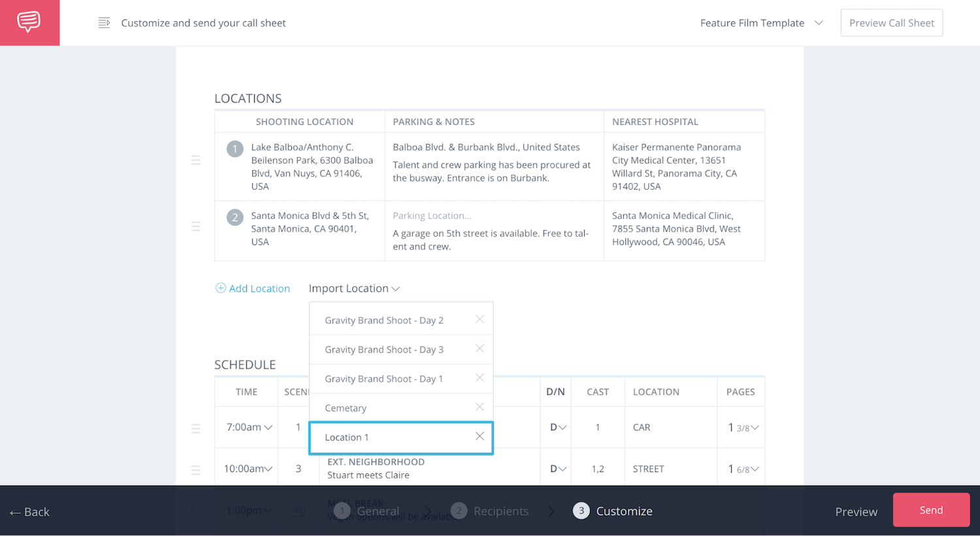Grab the drag handle for location row 2
This screenshot has width=980, height=536.
click(x=196, y=226)
